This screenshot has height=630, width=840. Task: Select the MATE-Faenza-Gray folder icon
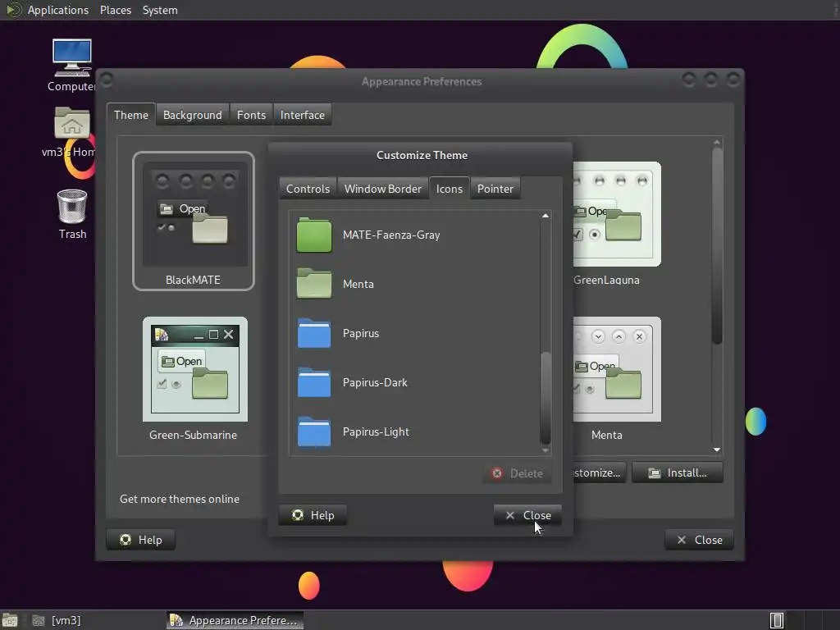click(x=314, y=235)
